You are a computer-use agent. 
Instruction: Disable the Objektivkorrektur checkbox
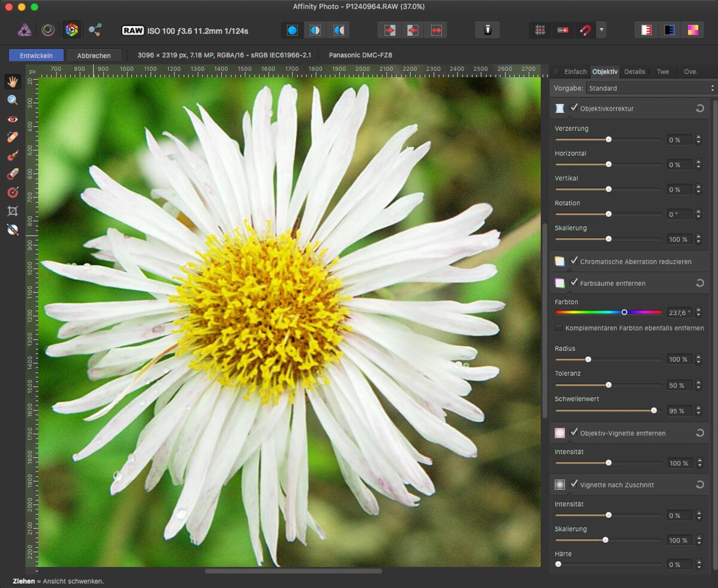[x=574, y=108]
